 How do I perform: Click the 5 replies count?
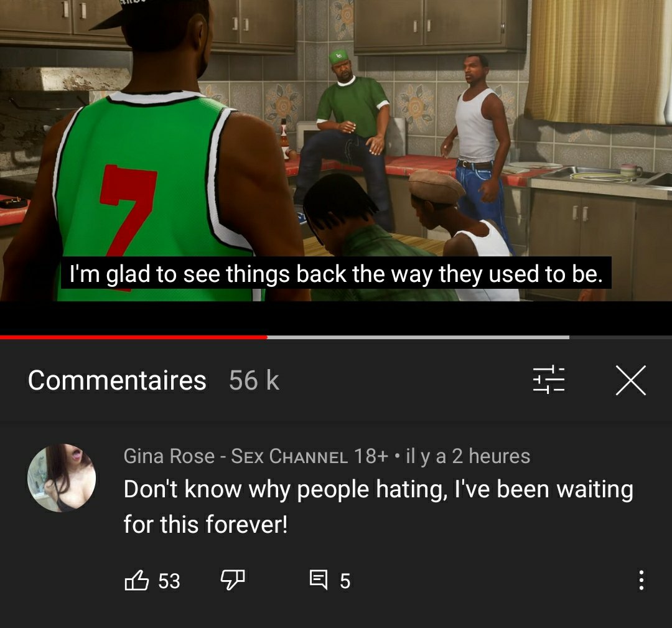click(x=345, y=581)
